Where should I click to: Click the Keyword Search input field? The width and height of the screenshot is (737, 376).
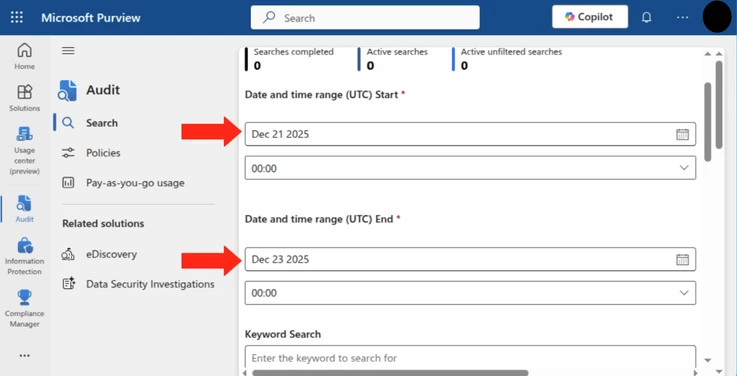point(470,358)
